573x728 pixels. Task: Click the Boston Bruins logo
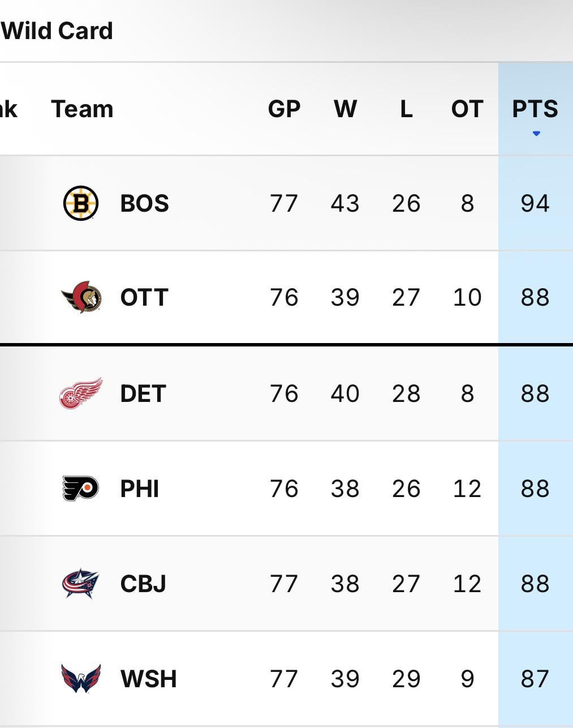(81, 203)
